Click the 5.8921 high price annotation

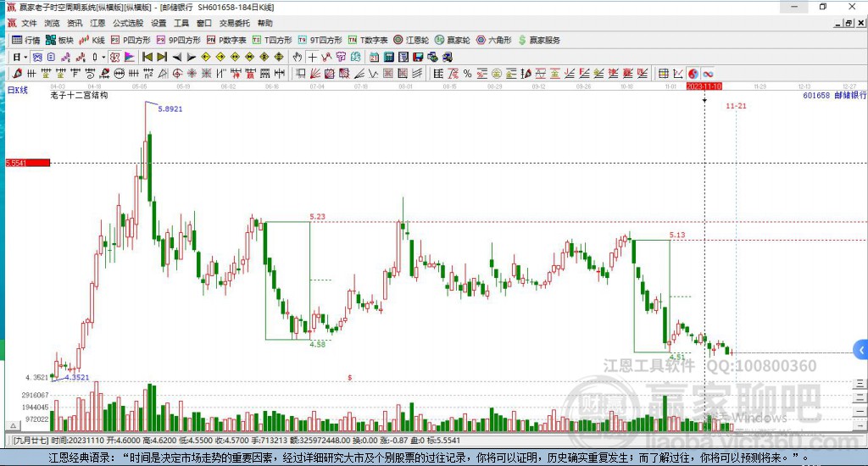(x=170, y=109)
